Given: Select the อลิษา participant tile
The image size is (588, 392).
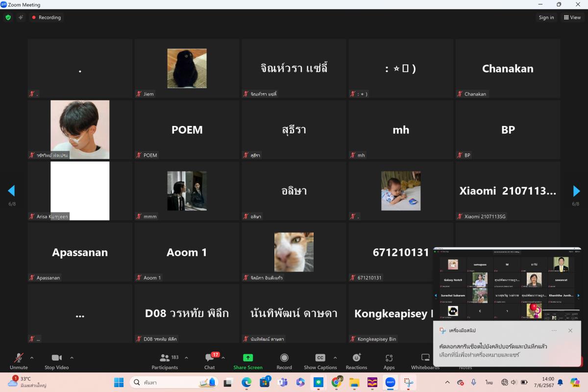Looking at the screenshot, I should coord(294,191).
